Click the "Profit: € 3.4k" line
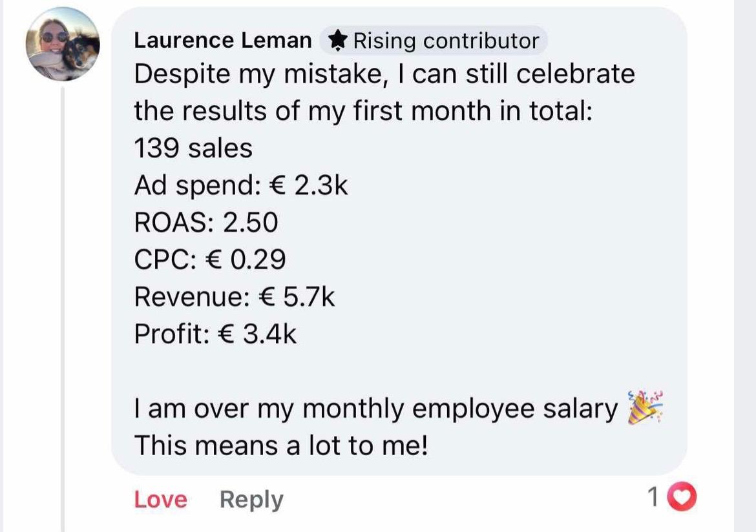 (x=215, y=334)
